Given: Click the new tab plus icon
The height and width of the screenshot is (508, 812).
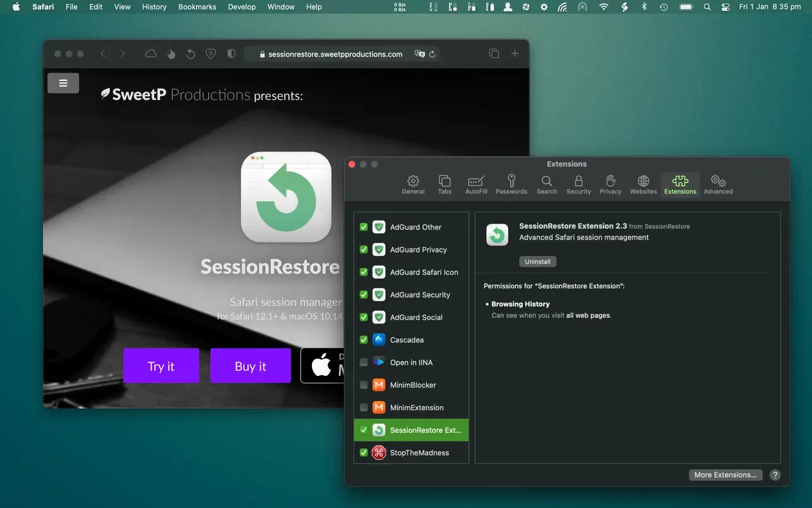Looking at the screenshot, I should (515, 54).
